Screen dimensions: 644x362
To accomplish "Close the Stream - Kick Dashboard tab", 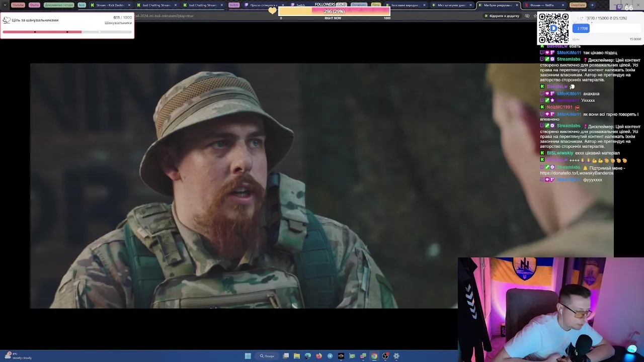I will tap(129, 5).
